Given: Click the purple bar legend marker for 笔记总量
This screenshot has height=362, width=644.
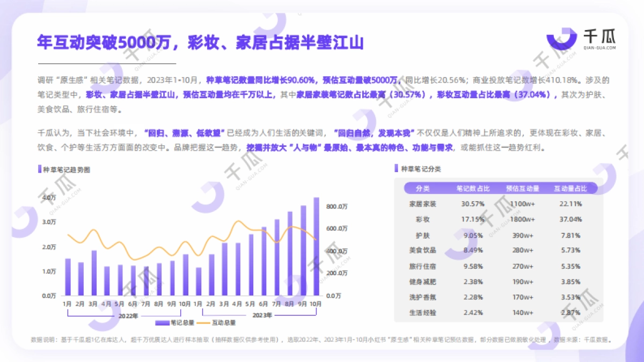Looking at the screenshot, I should coord(161,322).
